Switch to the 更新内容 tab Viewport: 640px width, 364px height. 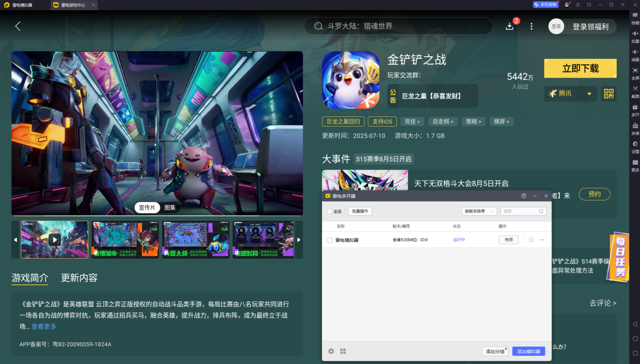coord(79,278)
